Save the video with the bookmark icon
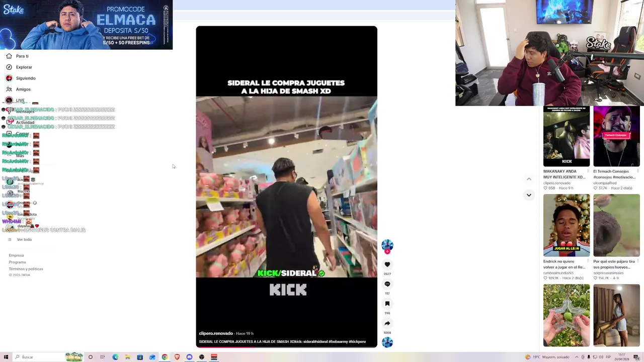Image resolution: width=644 pixels, height=362 pixels. click(387, 304)
